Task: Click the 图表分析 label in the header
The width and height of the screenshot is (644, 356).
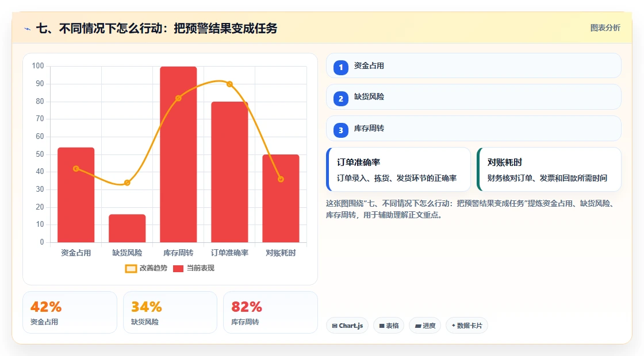Action: [605, 28]
